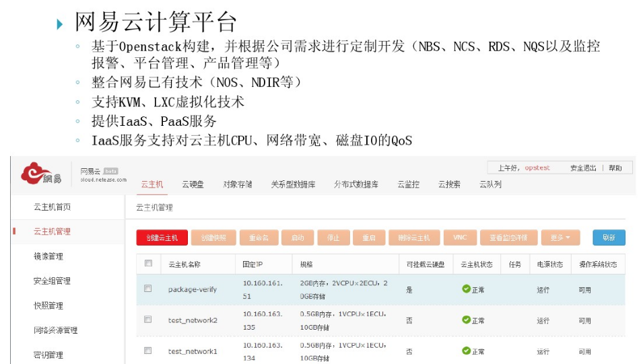Viewport: 641px width, 364px height.
Task: Toggle the select-all checkbox in table header
Action: coord(148,264)
